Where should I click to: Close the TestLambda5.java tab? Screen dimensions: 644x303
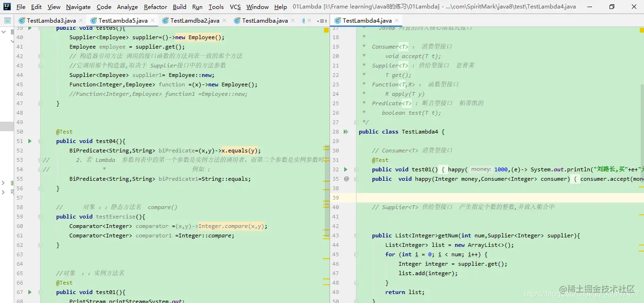(152, 21)
